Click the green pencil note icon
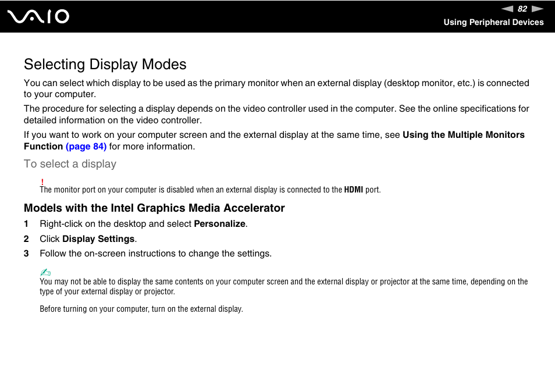The image size is (555, 392). coord(45,272)
